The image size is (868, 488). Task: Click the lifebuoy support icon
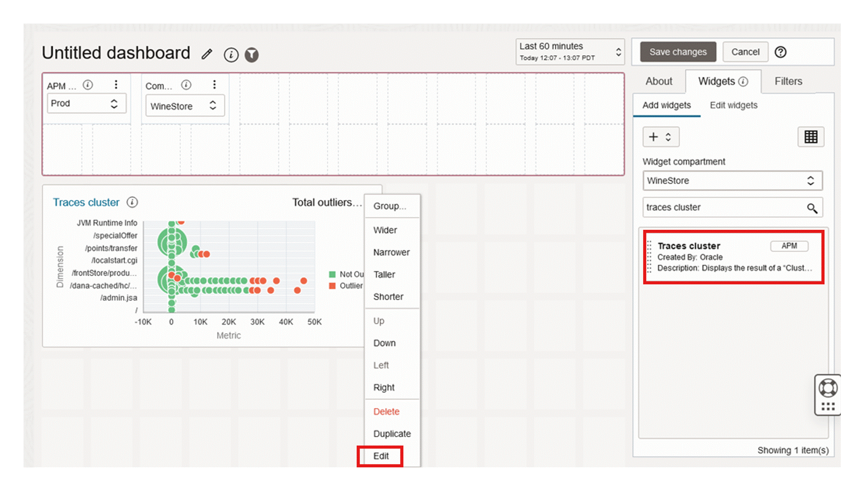coord(828,388)
